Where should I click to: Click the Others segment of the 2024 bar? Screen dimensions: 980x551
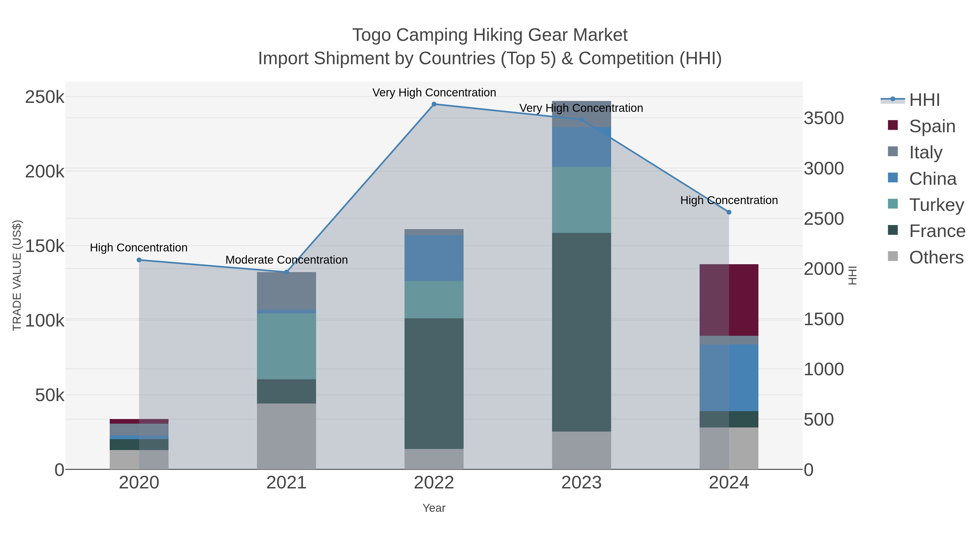(729, 448)
